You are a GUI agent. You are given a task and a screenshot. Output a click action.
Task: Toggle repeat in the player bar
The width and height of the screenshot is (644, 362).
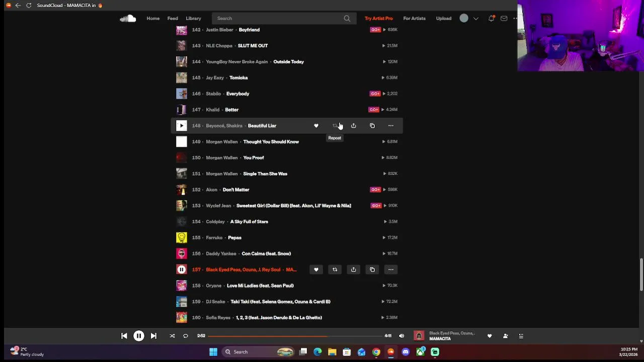(185, 336)
